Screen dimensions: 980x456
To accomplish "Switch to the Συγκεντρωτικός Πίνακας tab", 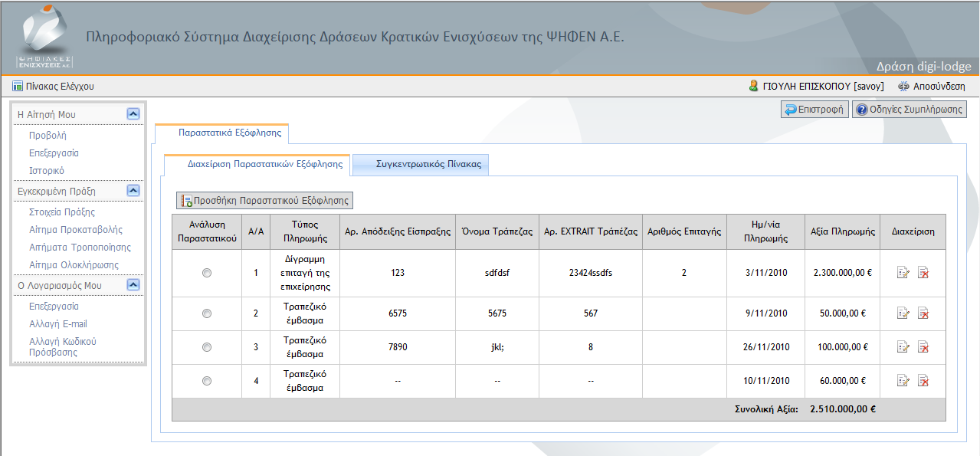I will coord(421,165).
